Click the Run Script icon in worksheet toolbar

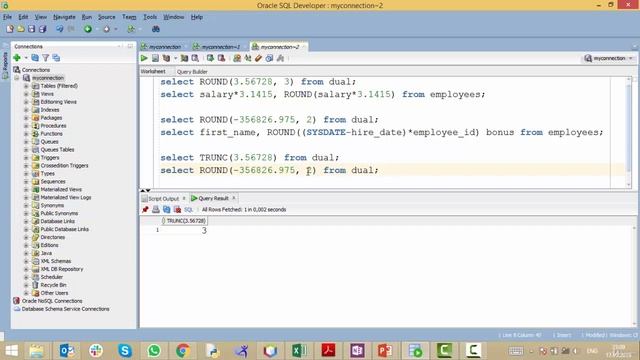[156, 58]
